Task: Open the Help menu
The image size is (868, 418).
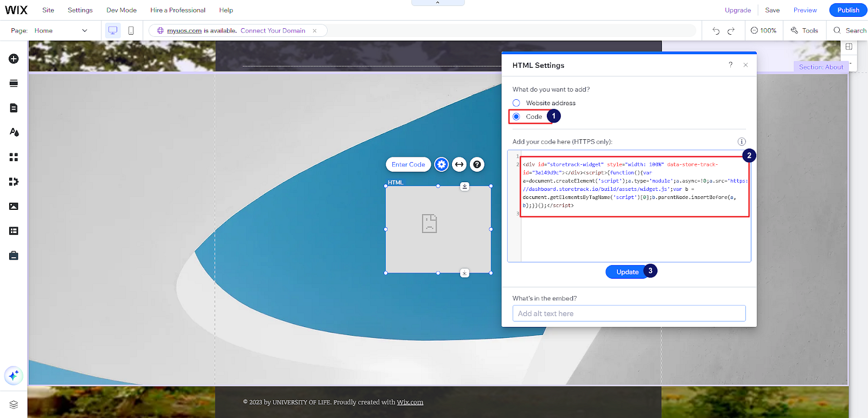Action: 226,10
